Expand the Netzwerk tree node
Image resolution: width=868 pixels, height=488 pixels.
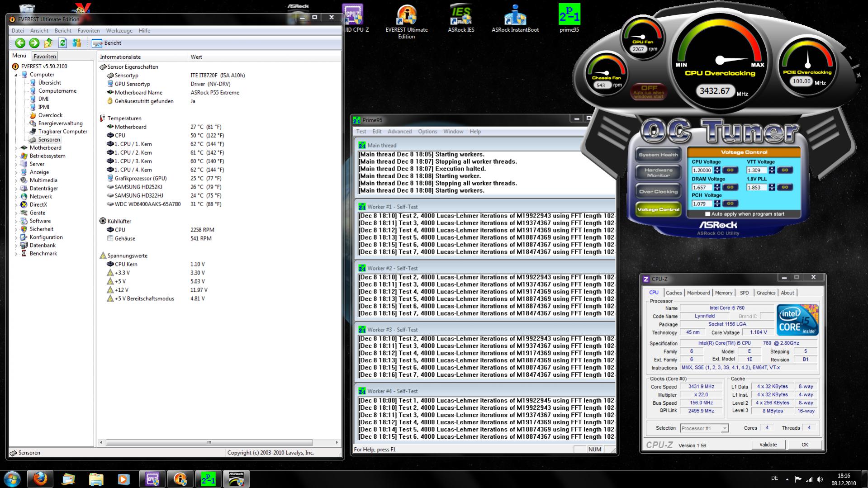[16, 197]
